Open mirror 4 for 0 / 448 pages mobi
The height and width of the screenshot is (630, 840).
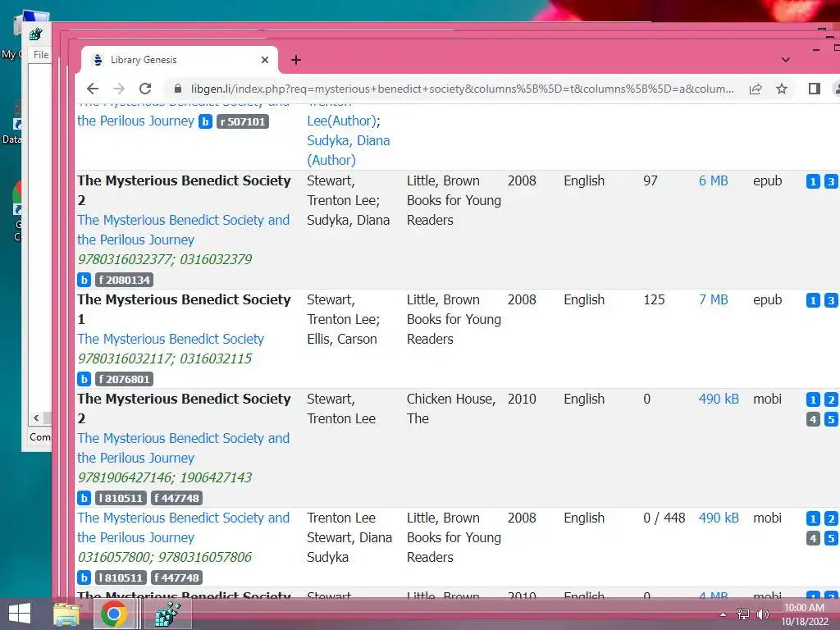[813, 538]
